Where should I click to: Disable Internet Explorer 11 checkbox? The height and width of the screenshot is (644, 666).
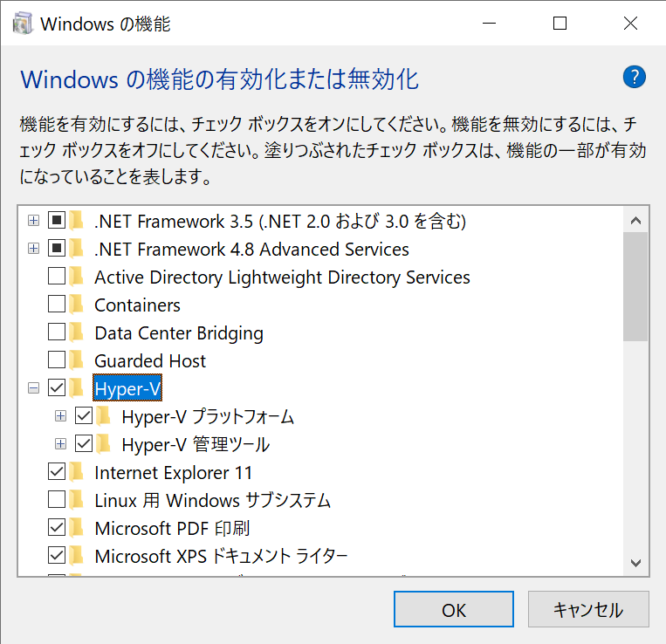click(x=57, y=471)
